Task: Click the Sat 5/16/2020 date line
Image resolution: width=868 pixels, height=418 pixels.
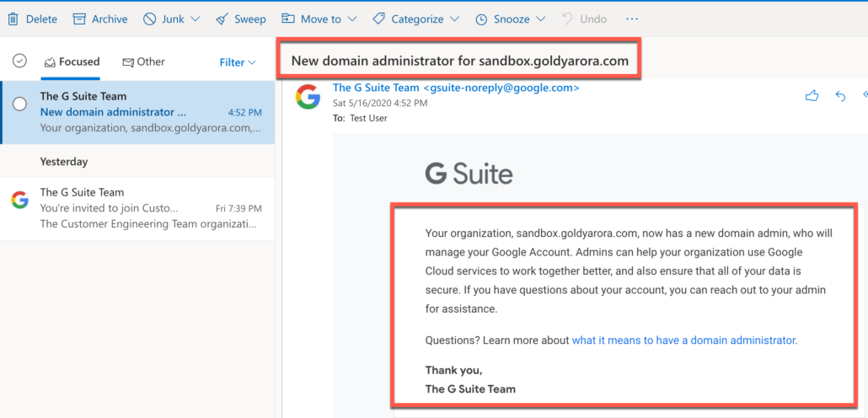Action: point(380,103)
